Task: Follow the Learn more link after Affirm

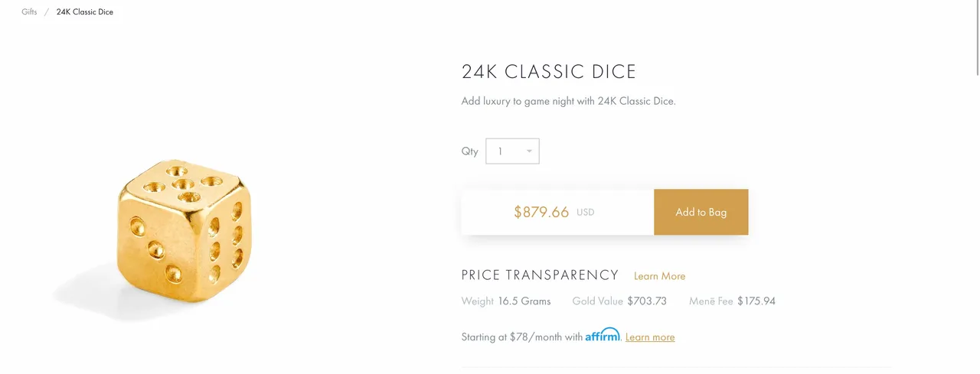Action: [x=650, y=337]
